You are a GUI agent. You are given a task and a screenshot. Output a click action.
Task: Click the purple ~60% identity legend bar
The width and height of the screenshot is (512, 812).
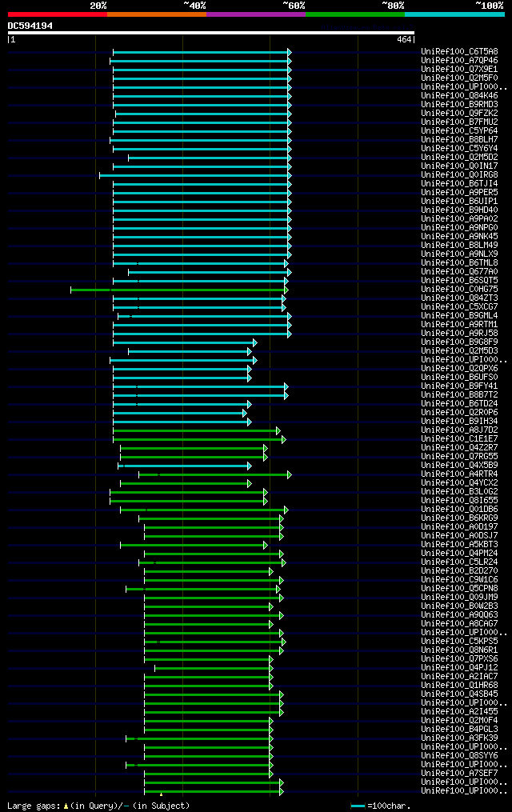pyautogui.click(x=256, y=14)
